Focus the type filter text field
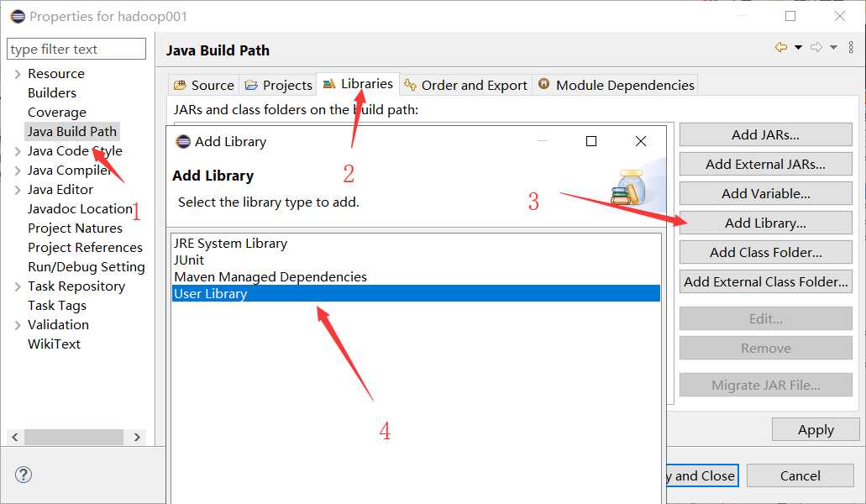Screen dimensions: 866x504 pyautogui.click(x=76, y=49)
